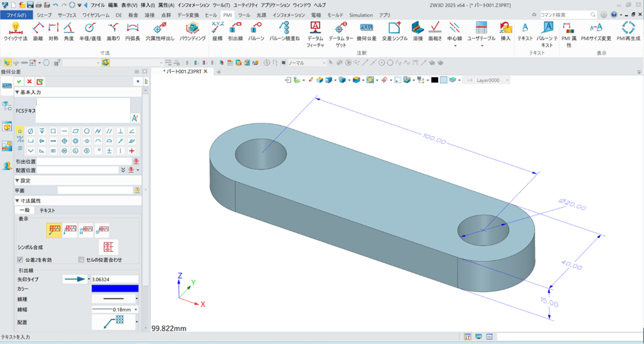The width and height of the screenshot is (644, 344).
Task: Activate the 半径/直径 dimension tool
Action: coord(90,32)
